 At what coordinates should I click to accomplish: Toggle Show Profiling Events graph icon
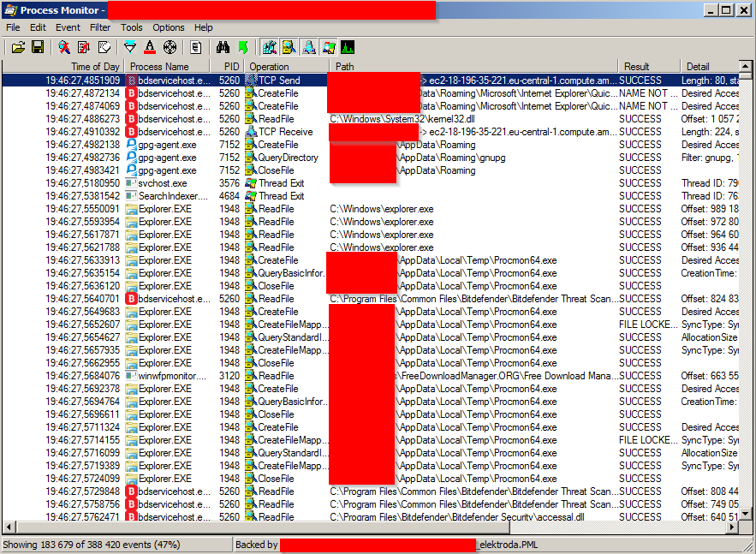(348, 47)
